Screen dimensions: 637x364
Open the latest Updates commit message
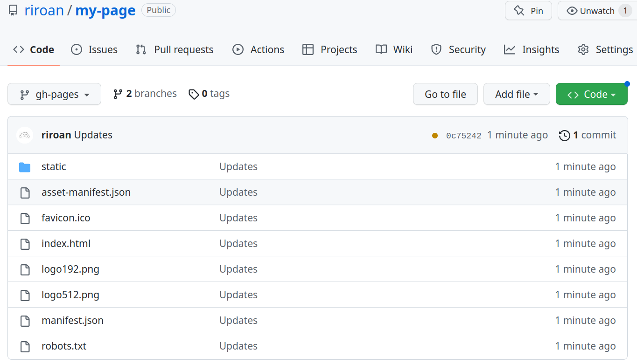93,135
